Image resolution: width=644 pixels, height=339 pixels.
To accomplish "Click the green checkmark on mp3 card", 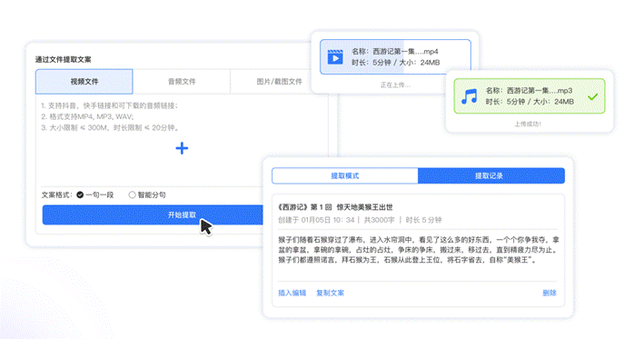I will [592, 97].
